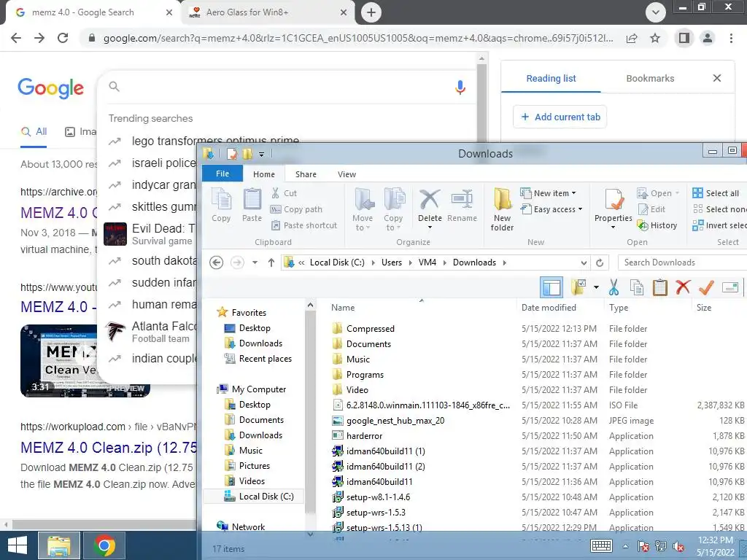
Task: Click the Up one level arrow in Explorer
Action: pyautogui.click(x=271, y=262)
